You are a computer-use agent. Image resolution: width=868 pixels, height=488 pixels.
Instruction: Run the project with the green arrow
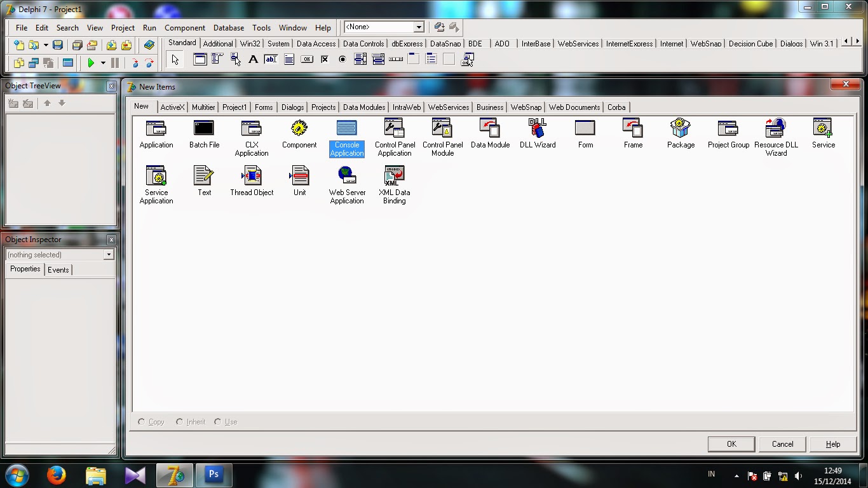(92, 62)
